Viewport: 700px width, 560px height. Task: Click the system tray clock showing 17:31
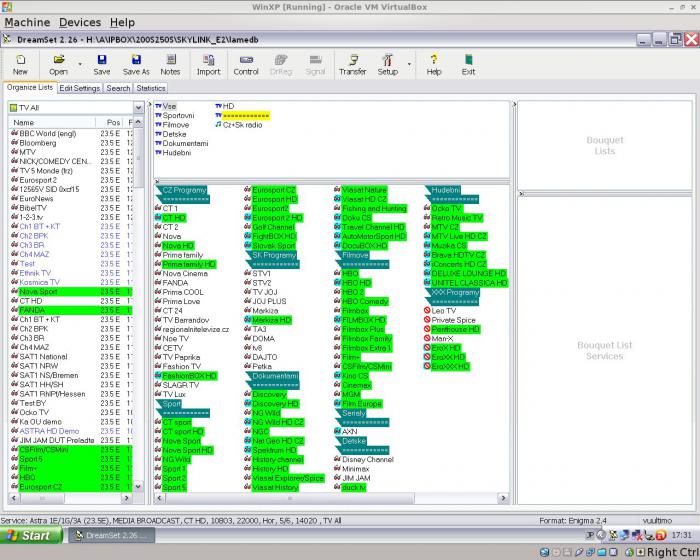[x=681, y=535]
